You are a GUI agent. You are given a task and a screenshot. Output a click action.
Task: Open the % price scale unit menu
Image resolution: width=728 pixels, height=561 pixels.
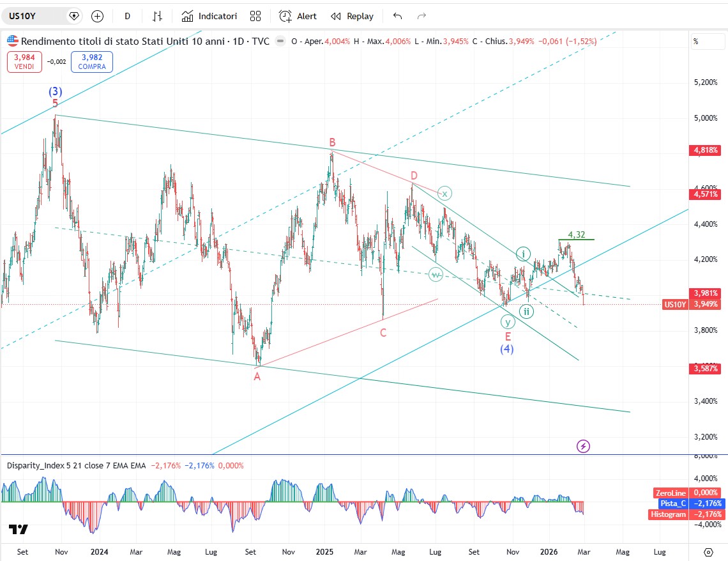click(708, 42)
